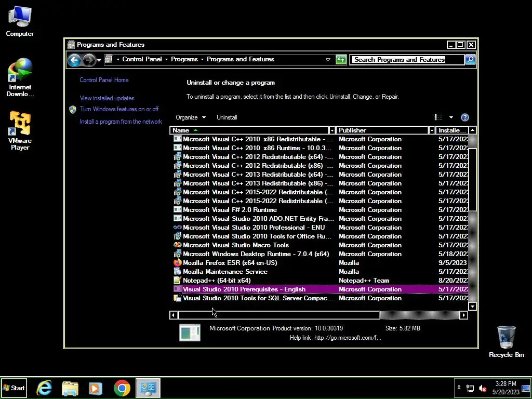Sort by the Installed On column header
Screen dimensions: 532x399
pyautogui.click(x=452, y=130)
